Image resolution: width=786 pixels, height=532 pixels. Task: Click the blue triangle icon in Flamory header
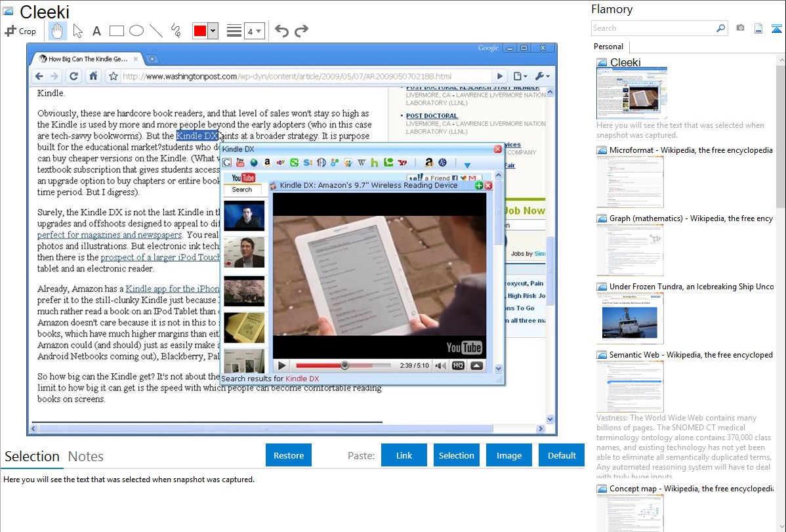776,29
